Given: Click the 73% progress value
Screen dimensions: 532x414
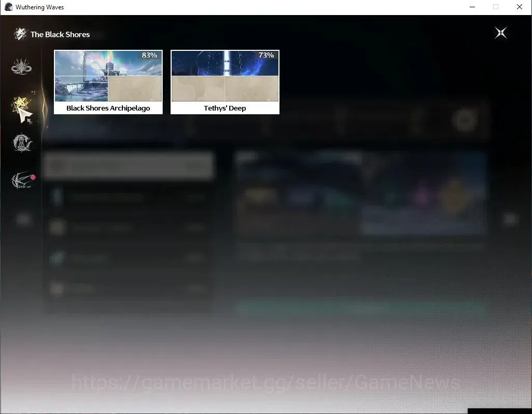Looking at the screenshot, I should 266,55.
